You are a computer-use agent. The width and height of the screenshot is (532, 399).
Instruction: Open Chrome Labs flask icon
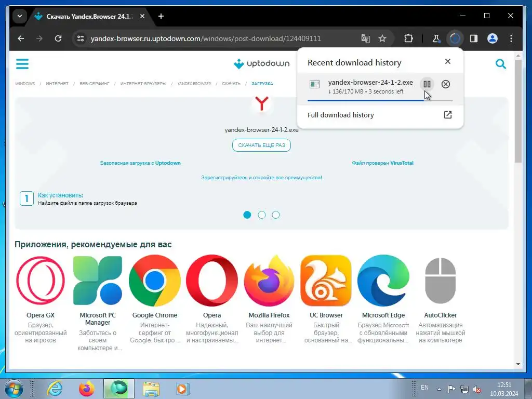(436, 38)
